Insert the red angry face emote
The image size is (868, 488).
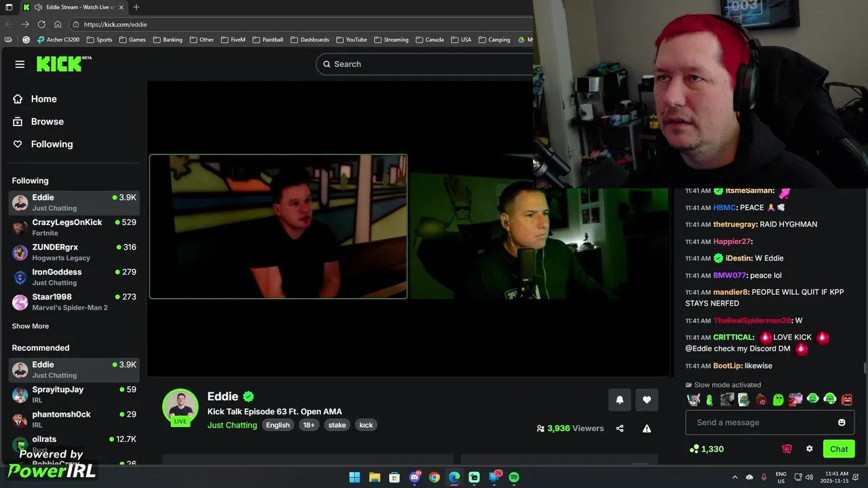tap(847, 399)
